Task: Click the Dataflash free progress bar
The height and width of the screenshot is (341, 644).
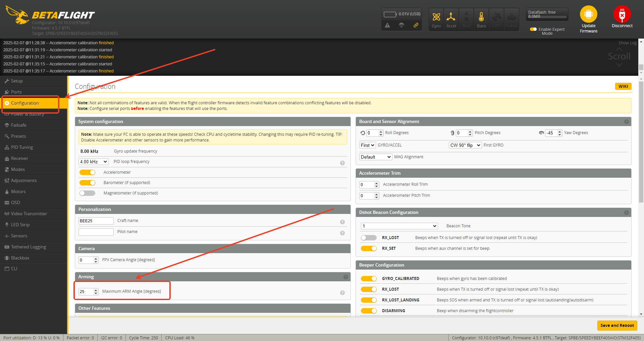Action: 547,17
